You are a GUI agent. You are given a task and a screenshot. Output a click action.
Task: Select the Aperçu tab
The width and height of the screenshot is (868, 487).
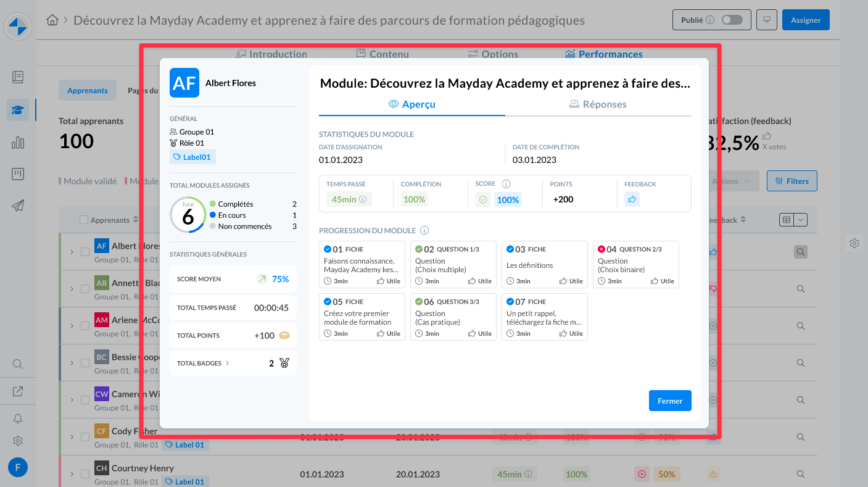(411, 104)
